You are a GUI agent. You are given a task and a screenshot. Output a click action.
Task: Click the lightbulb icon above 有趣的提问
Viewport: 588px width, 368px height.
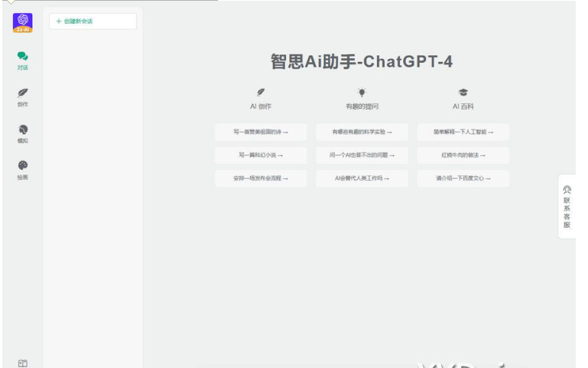click(x=362, y=92)
